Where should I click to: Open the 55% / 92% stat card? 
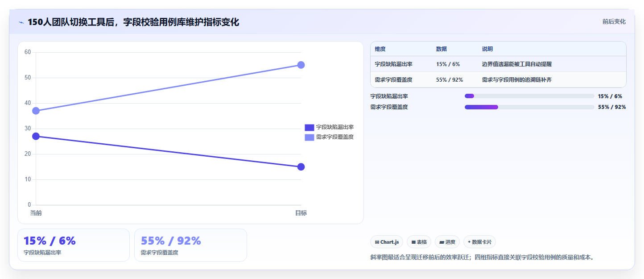190,245
